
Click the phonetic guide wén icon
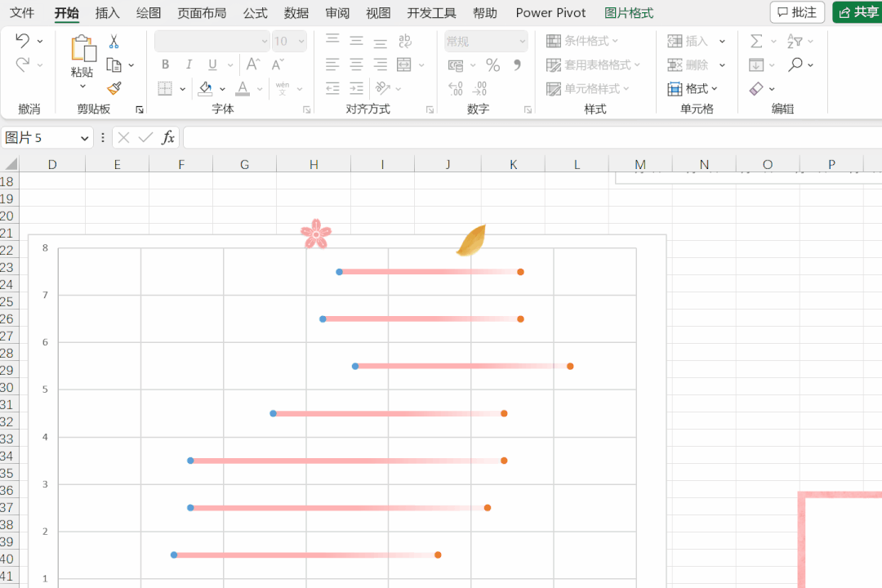[283, 88]
